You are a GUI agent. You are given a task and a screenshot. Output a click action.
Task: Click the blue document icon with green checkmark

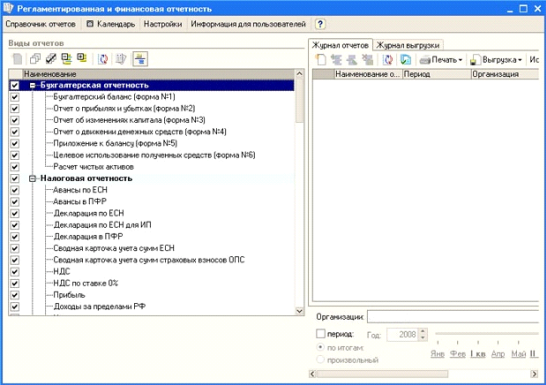tap(405, 60)
